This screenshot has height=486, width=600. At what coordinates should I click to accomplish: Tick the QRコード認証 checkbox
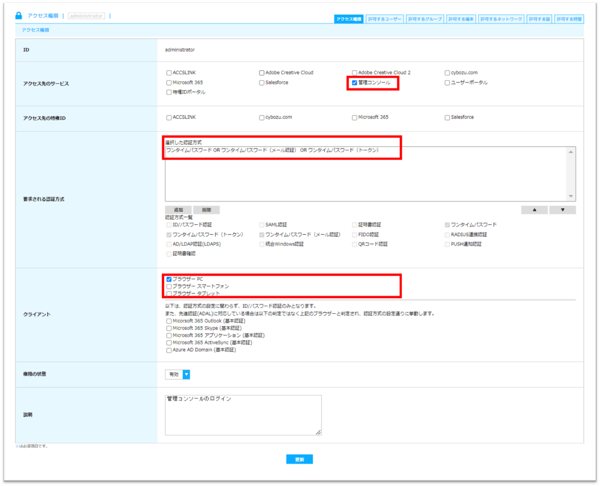point(354,244)
